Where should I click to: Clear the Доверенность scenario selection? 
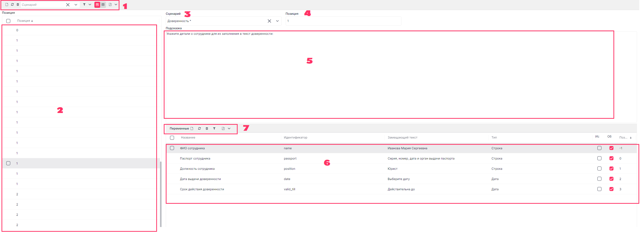click(269, 21)
